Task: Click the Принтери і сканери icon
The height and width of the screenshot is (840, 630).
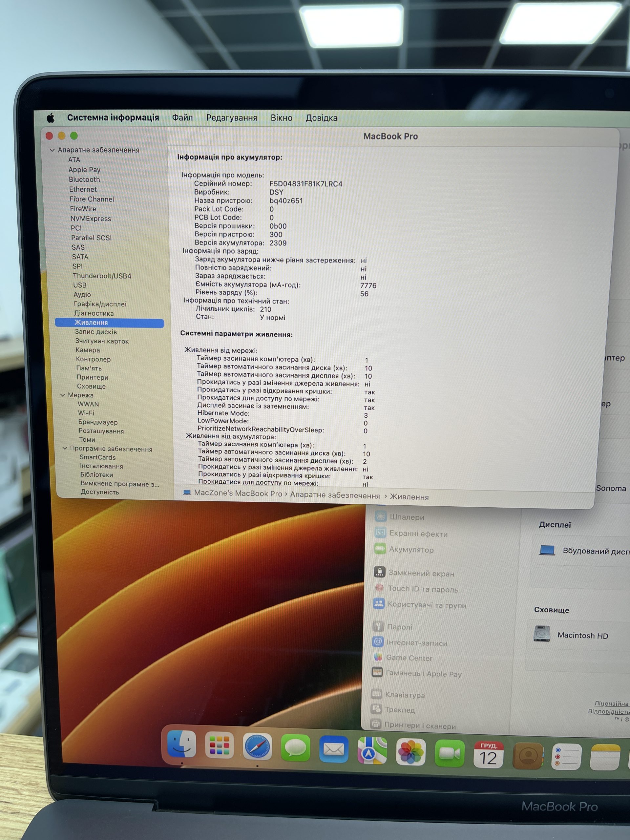Action: (x=376, y=724)
